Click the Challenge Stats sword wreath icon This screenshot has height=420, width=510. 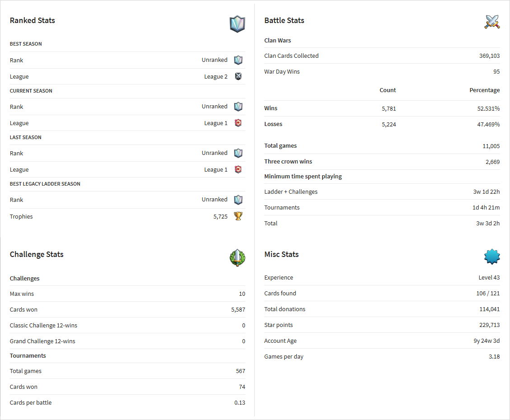pyautogui.click(x=237, y=258)
